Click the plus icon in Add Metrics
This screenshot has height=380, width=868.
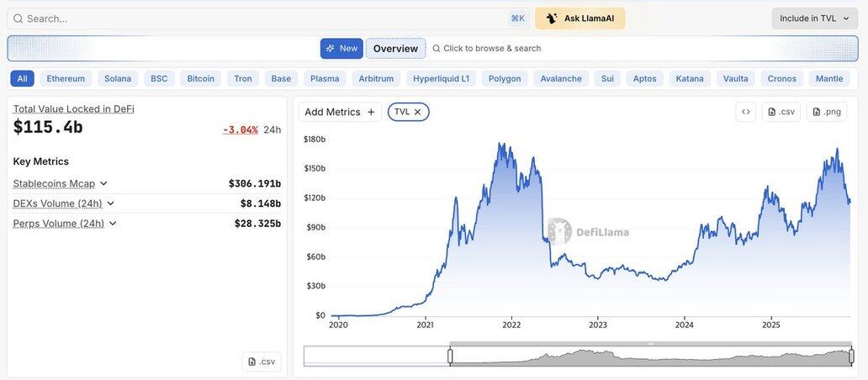click(x=371, y=112)
